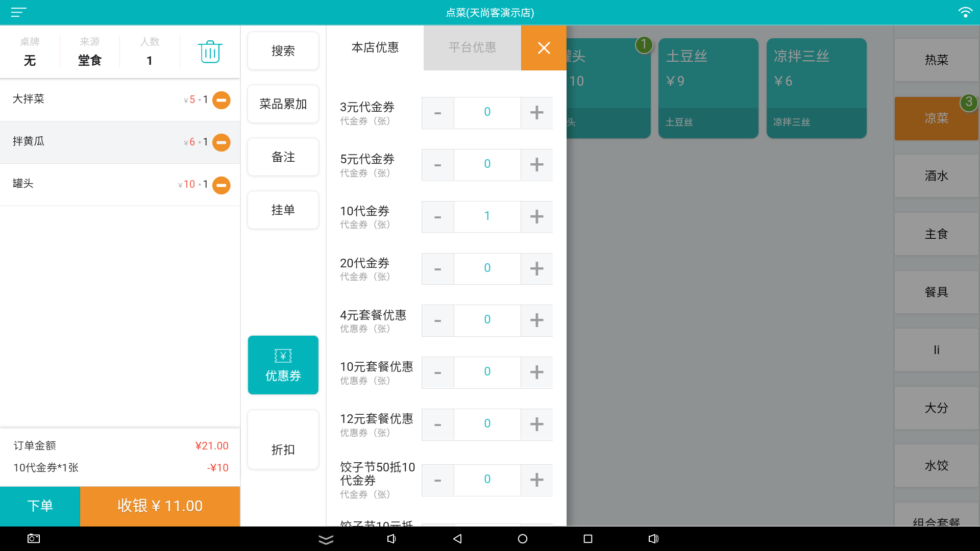
Task: Open the 备注 remark button
Action: point(283,157)
